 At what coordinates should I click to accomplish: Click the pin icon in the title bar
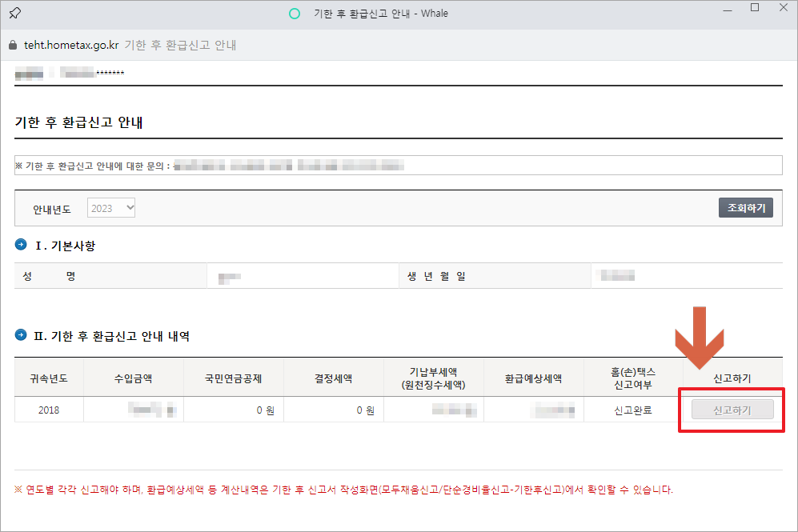tap(14, 13)
